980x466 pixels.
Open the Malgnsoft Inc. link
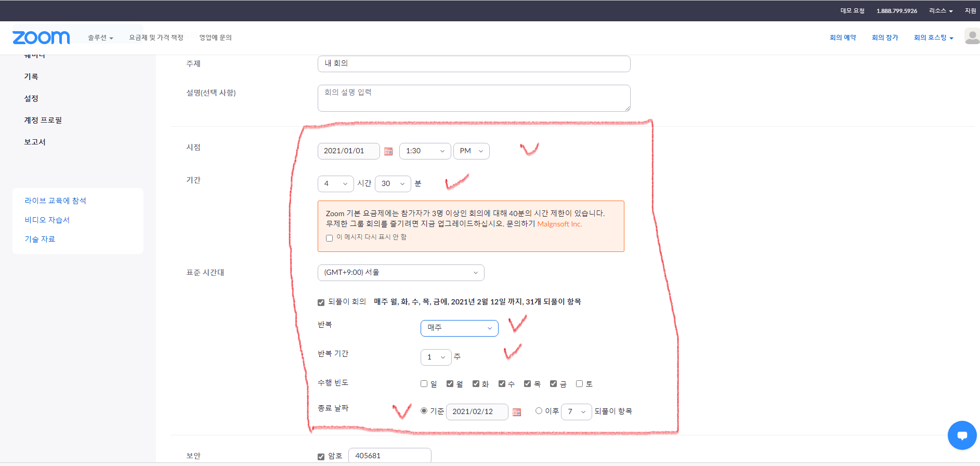click(559, 224)
